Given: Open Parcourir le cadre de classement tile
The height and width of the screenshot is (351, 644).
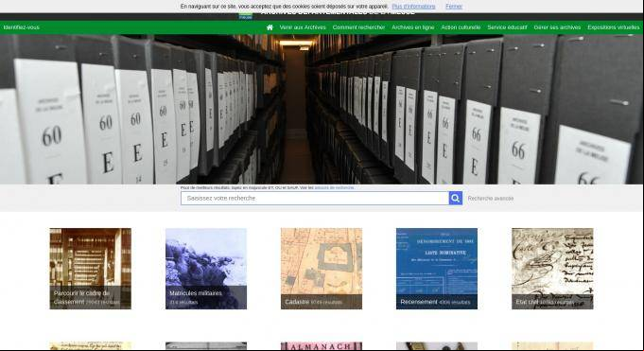Looking at the screenshot, I should pyautogui.click(x=91, y=269).
